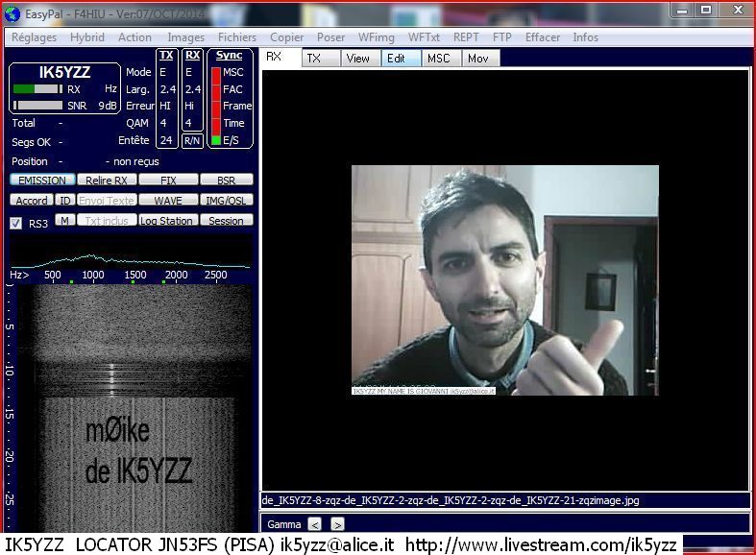Click the EasyPal globe icon in title bar

pos(12,12)
